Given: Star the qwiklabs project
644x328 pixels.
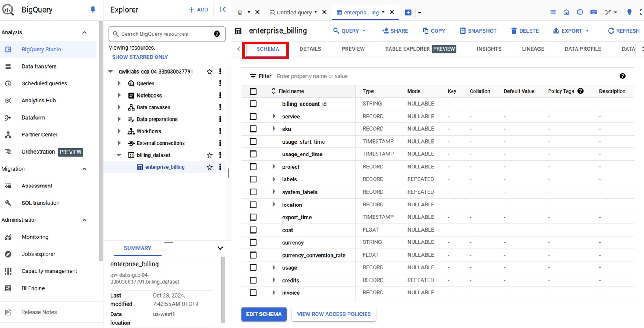Looking at the screenshot, I should click(x=210, y=72).
